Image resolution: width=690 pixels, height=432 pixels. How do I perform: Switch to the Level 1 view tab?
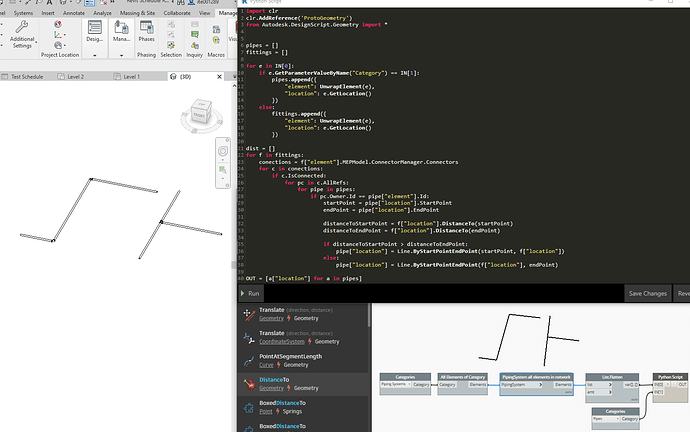(131, 77)
